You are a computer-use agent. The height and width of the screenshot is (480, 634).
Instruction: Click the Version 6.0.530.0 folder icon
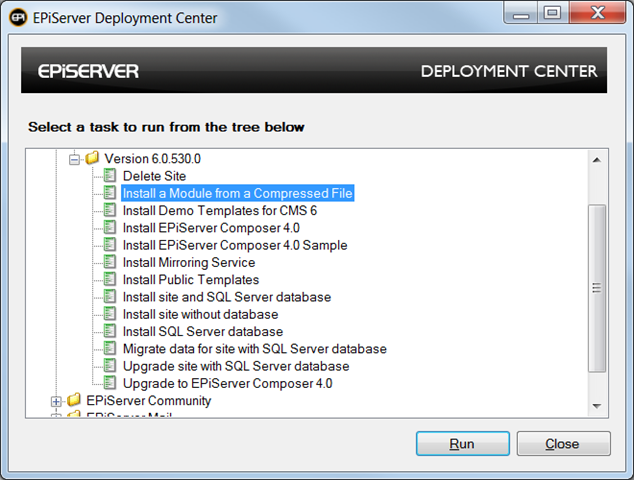92,159
